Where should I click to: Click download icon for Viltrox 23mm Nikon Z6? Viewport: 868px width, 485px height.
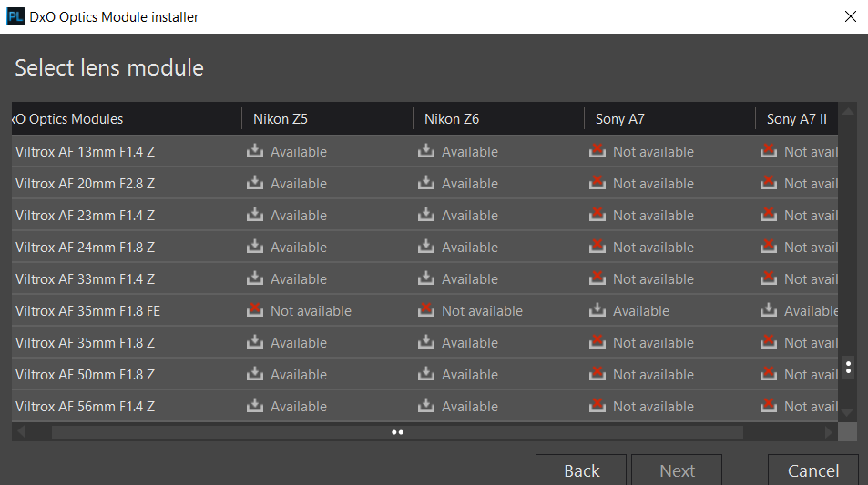(425, 214)
